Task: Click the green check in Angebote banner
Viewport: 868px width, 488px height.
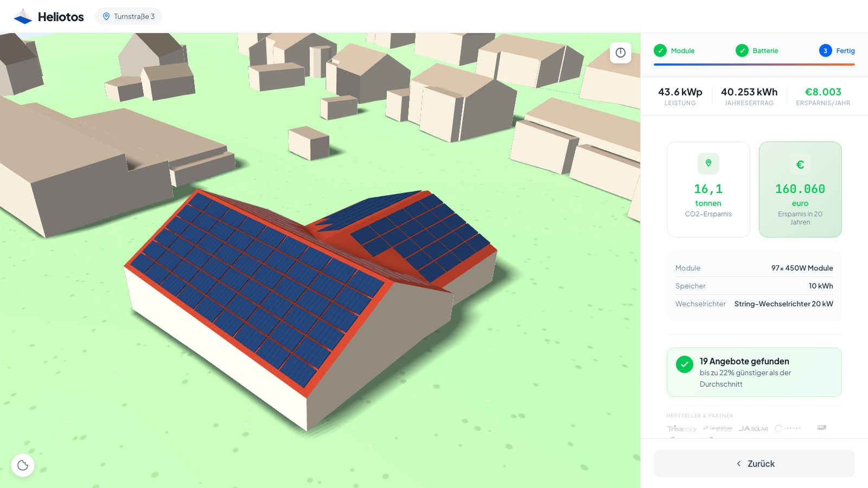Action: pos(685,364)
